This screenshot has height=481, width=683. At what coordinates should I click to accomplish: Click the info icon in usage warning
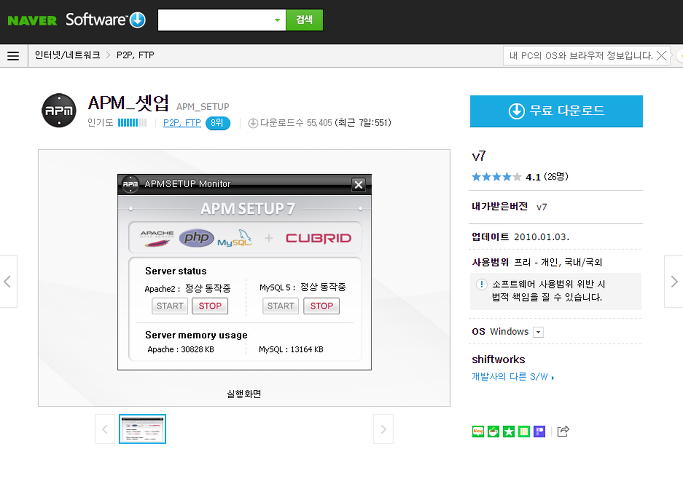[x=481, y=285]
